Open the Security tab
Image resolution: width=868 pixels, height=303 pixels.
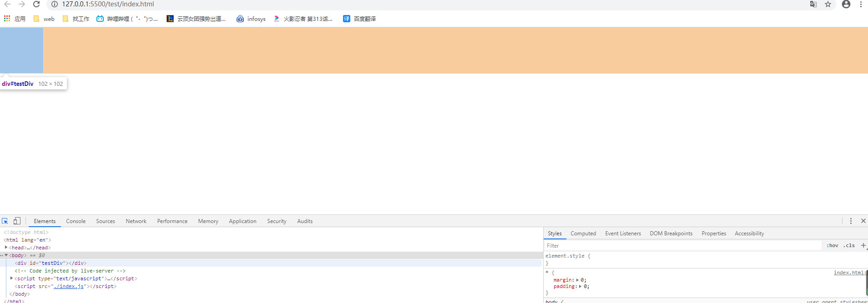coord(277,221)
